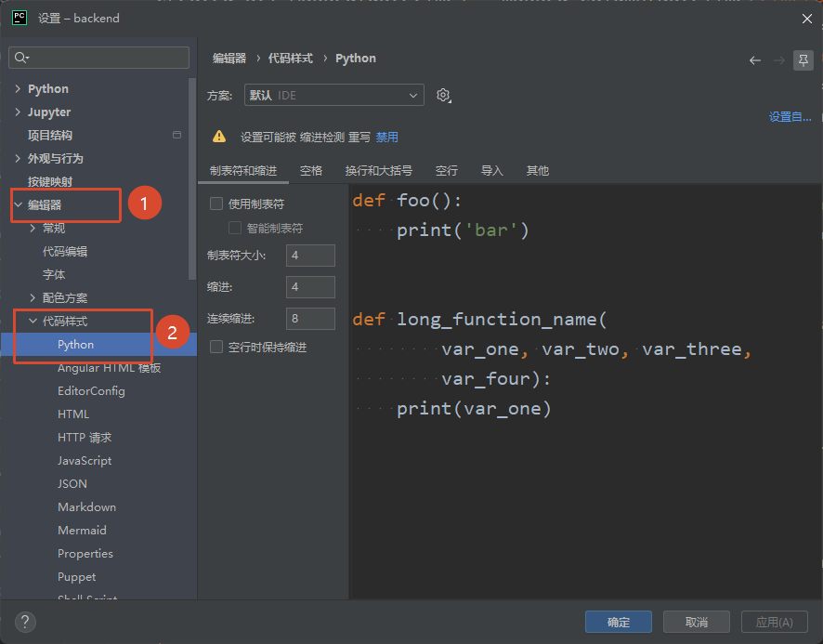The width and height of the screenshot is (823, 644).
Task: Click the warning triangle icon
Action: coord(219,137)
